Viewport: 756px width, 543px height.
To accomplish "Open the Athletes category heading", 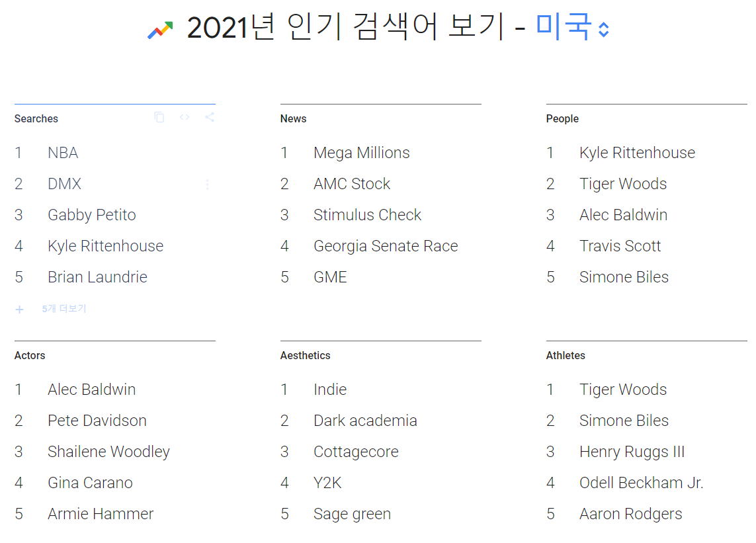I will click(x=566, y=355).
